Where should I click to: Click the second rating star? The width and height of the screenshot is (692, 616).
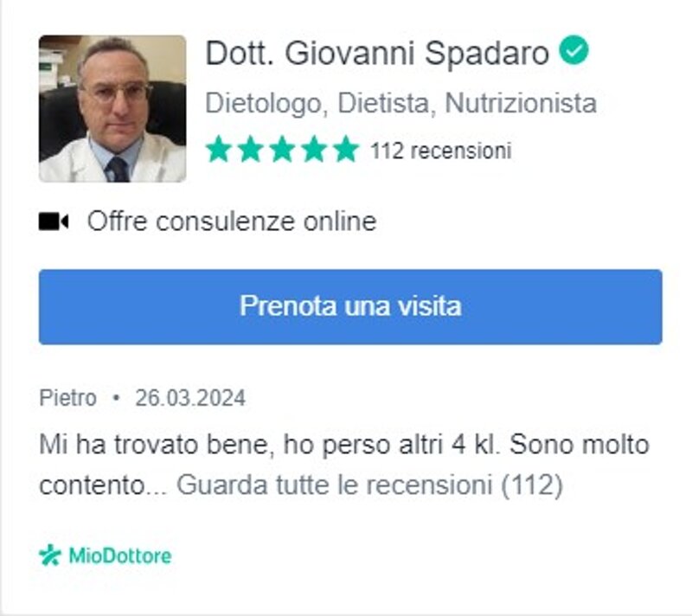click(250, 149)
